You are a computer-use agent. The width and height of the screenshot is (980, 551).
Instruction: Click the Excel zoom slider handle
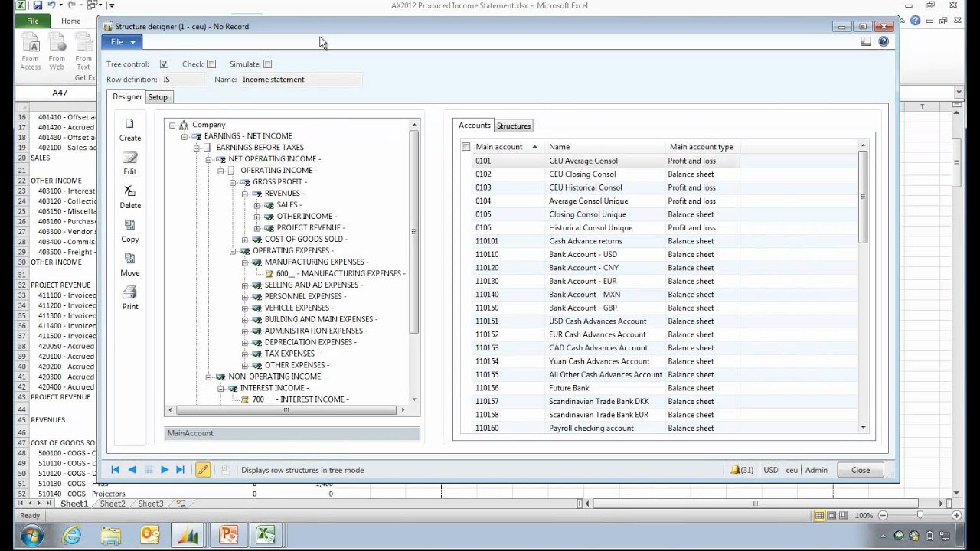[x=920, y=515]
